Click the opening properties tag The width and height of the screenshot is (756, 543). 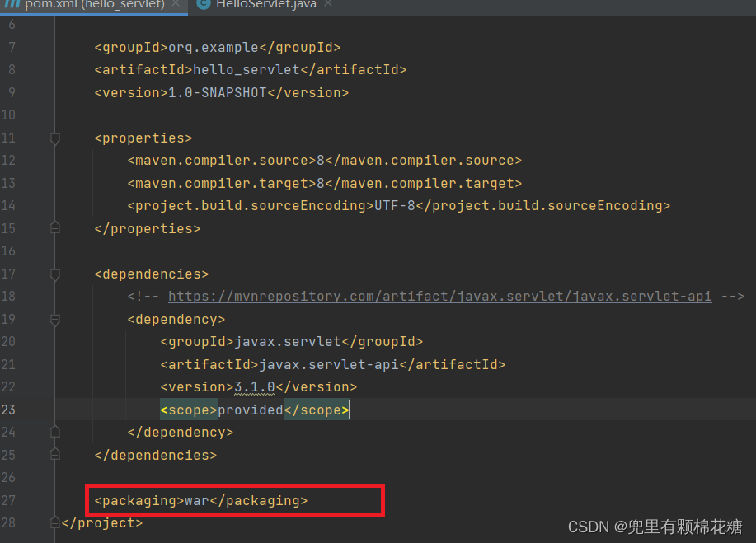[x=143, y=138]
